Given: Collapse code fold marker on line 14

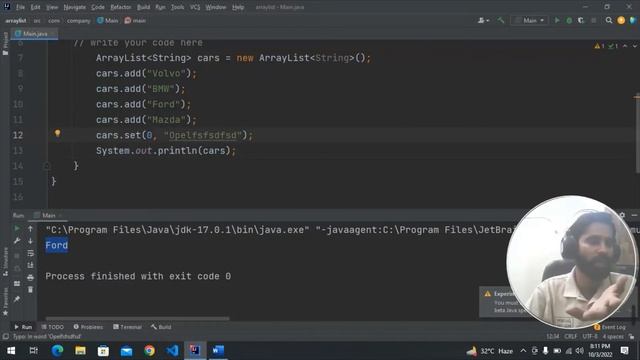Looking at the screenshot, I should tap(47, 166).
